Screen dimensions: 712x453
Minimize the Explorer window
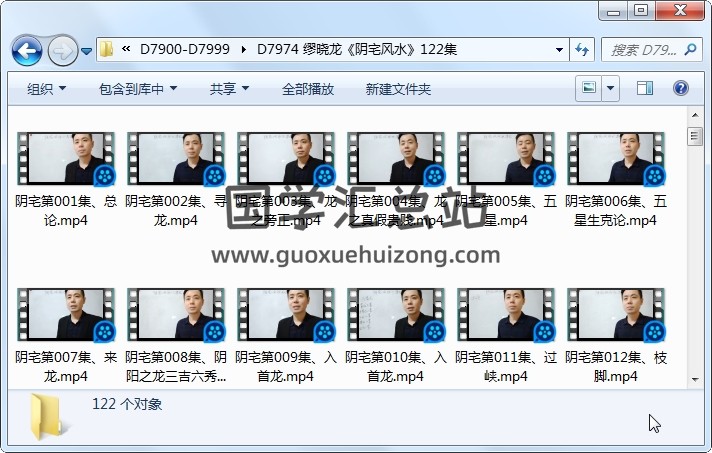(613, 11)
